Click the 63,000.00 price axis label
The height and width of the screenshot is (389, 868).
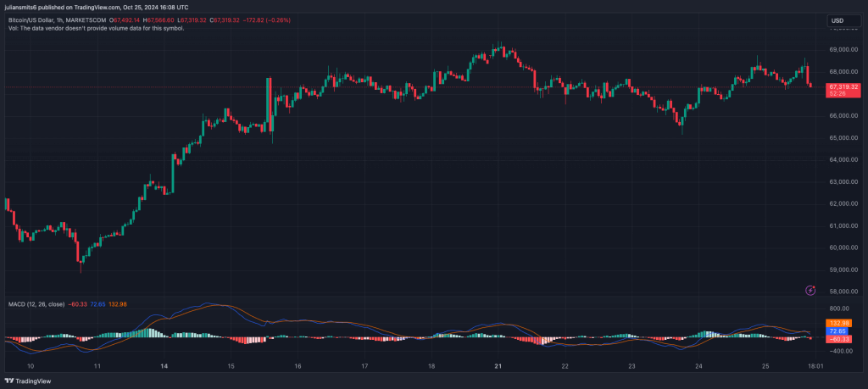843,181
